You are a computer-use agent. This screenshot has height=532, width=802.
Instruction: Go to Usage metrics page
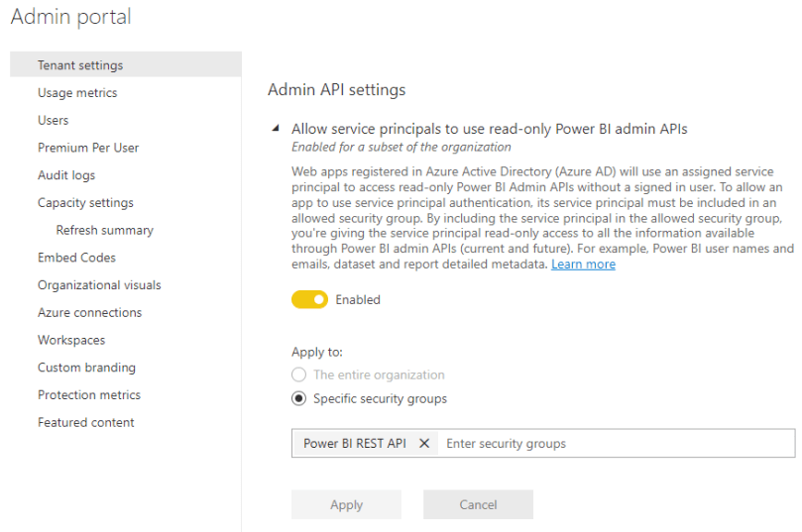click(x=77, y=93)
